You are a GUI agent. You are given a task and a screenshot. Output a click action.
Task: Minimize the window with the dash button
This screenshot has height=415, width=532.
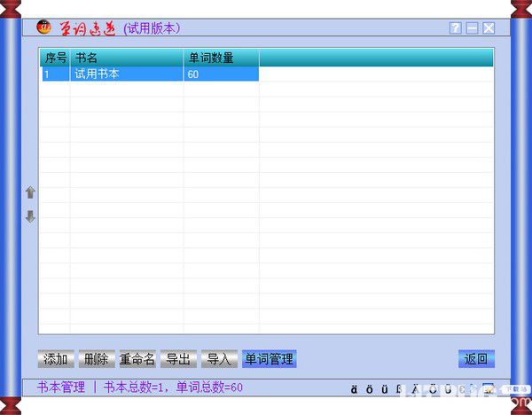click(x=472, y=28)
